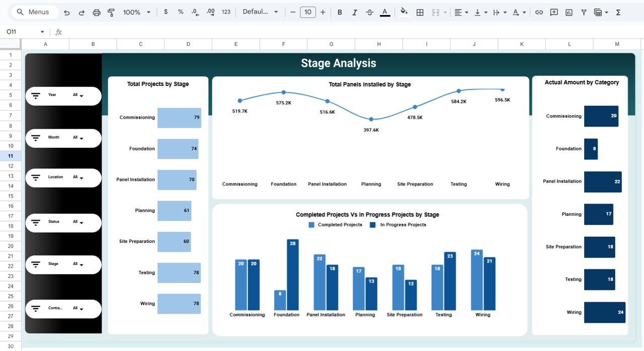Click the percent format icon
Image resolution: width=644 pixels, height=351 pixels.
coord(180,12)
